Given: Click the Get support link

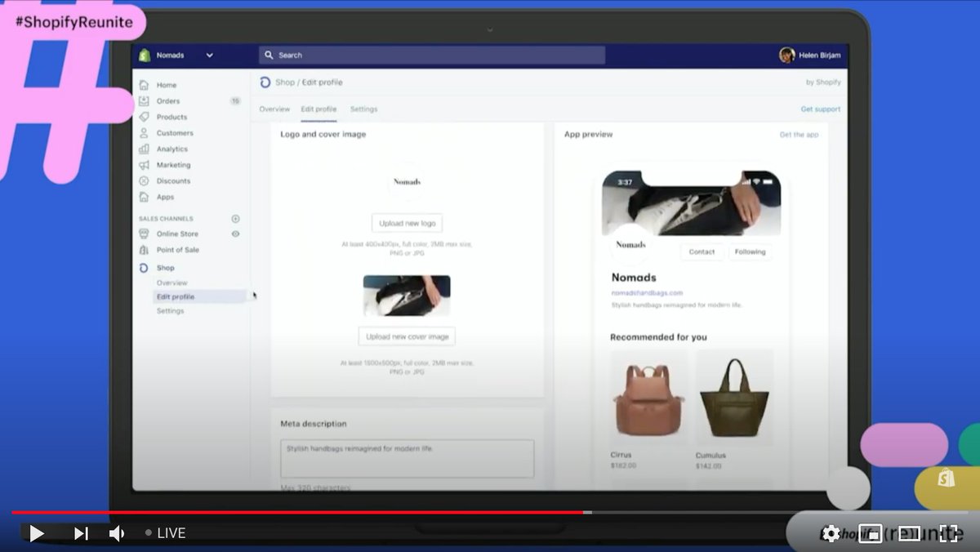Looking at the screenshot, I should pos(821,109).
